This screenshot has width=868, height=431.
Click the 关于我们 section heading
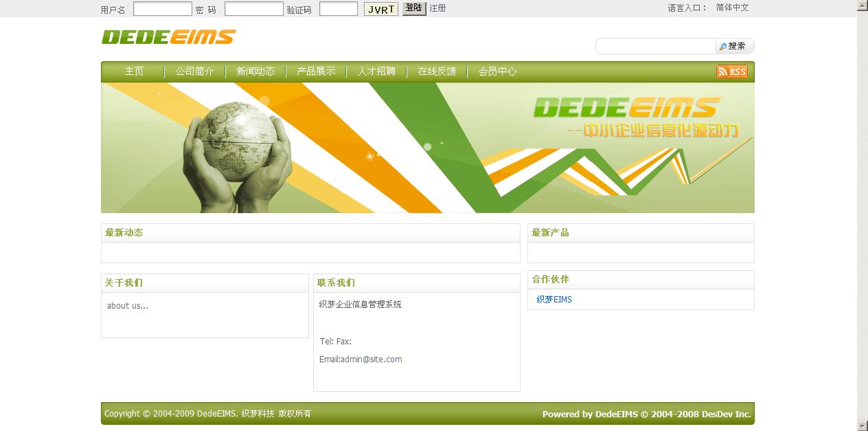point(124,283)
